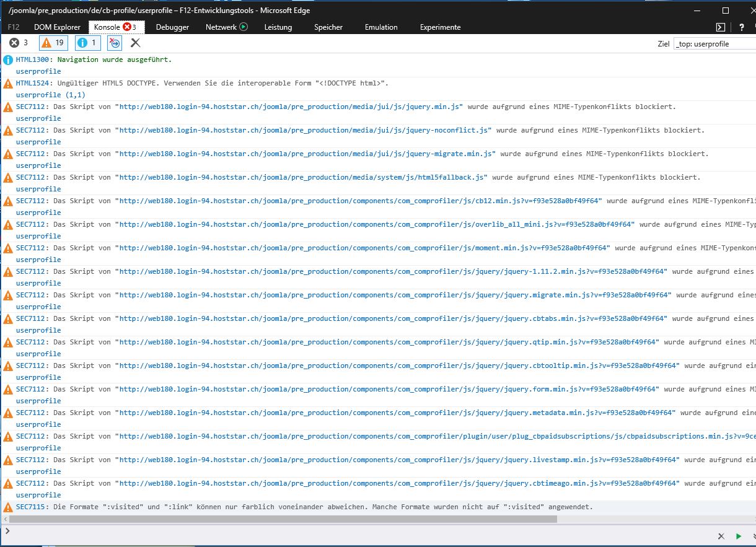Click warning icon of the jquery-migrate.min.js message
This screenshot has height=547, width=756.
(x=8, y=154)
